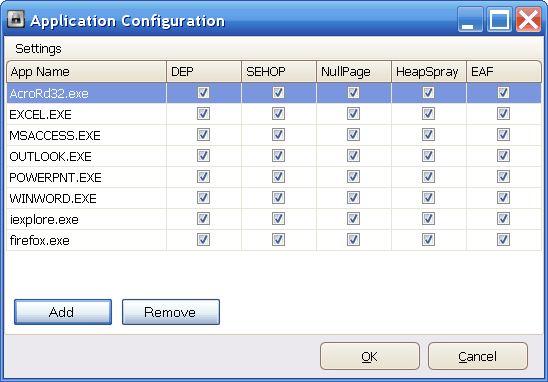Image resolution: width=548 pixels, height=382 pixels.
Task: Uncheck SEHOP for AcroRd32.exe
Action: tap(279, 93)
